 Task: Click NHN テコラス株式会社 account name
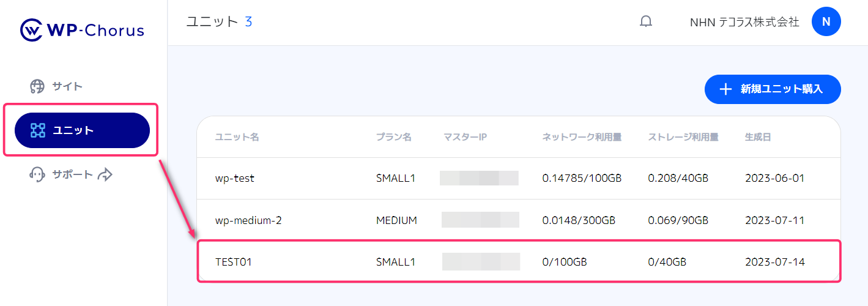click(744, 22)
